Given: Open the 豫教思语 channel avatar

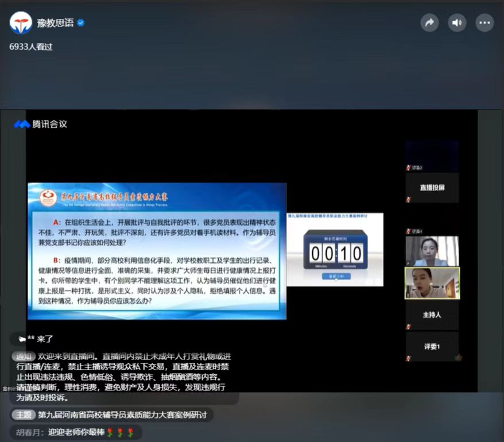Looking at the screenshot, I should click(21, 23).
